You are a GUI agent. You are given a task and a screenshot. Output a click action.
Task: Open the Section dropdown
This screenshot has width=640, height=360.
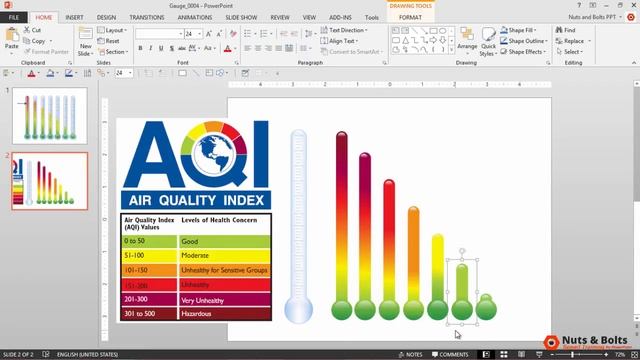(113, 52)
